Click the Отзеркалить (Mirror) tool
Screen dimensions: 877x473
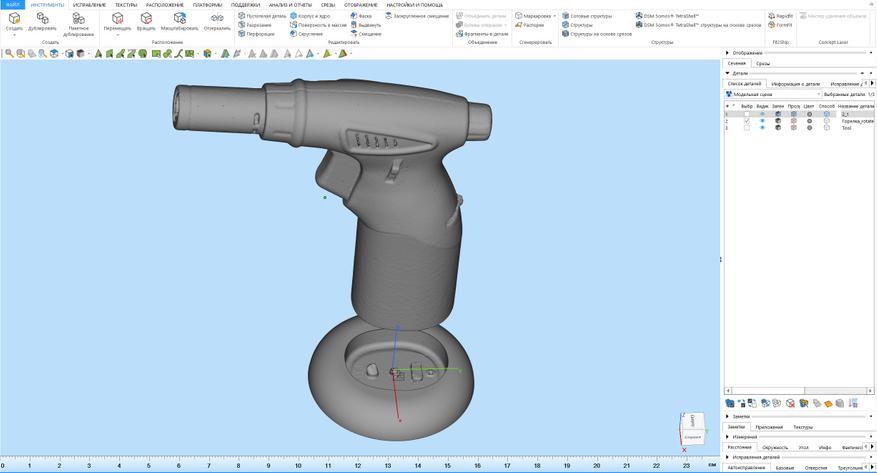(217, 19)
